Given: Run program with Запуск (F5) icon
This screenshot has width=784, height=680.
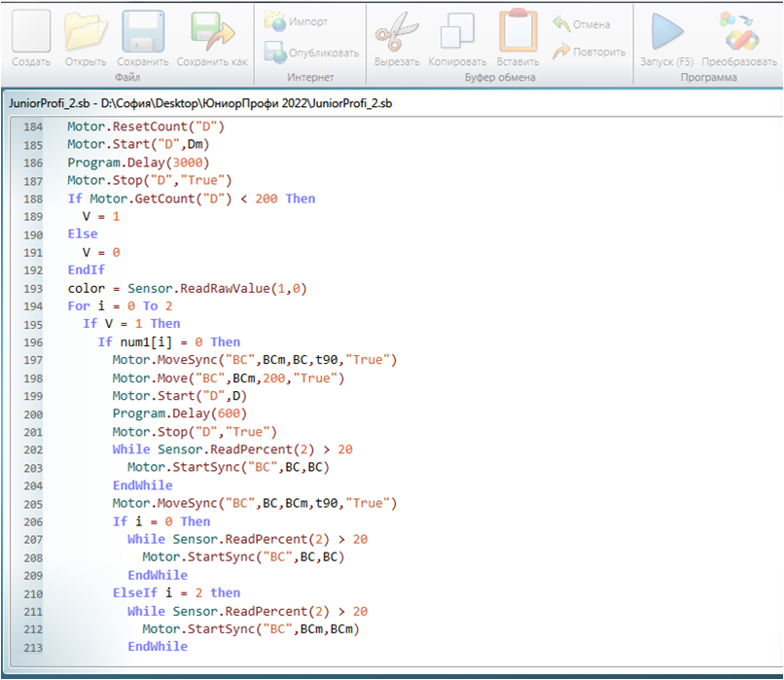Looking at the screenshot, I should click(x=666, y=31).
